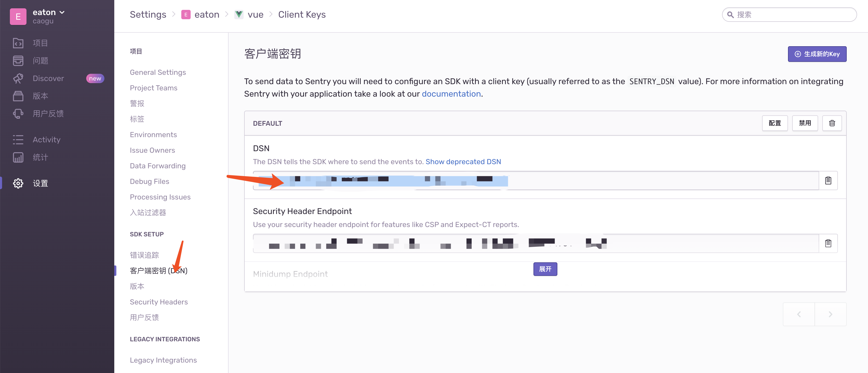Click the 版本 releases sidebar icon
Screen dimensions: 868x373
[18, 96]
